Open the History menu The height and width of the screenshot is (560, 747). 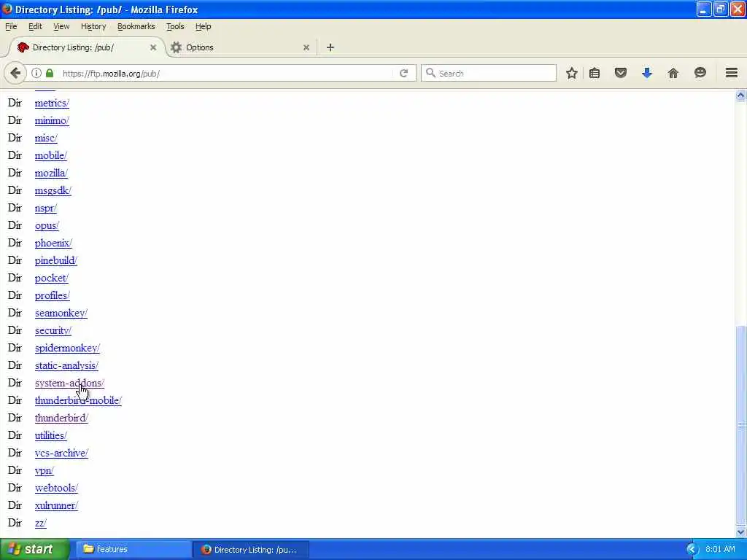pyautogui.click(x=93, y=26)
